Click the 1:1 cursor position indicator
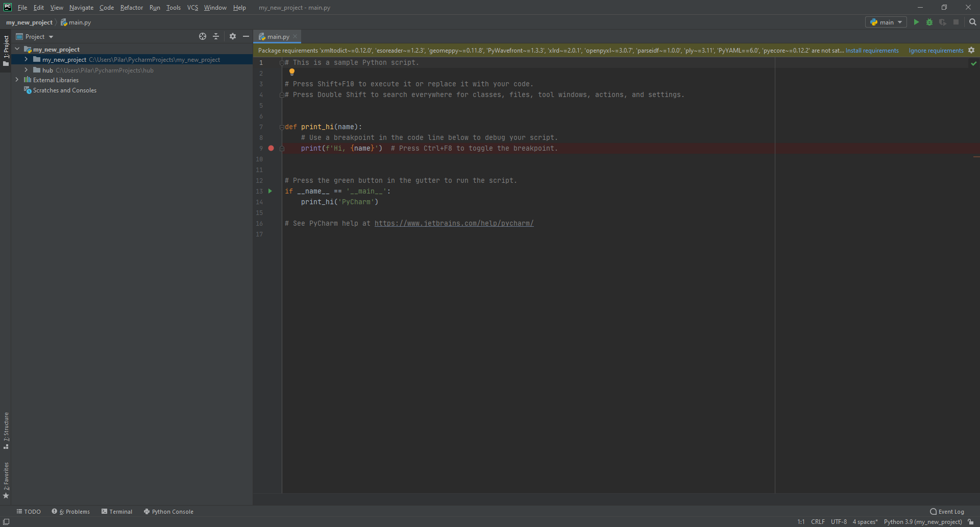This screenshot has width=980, height=527. click(801, 521)
